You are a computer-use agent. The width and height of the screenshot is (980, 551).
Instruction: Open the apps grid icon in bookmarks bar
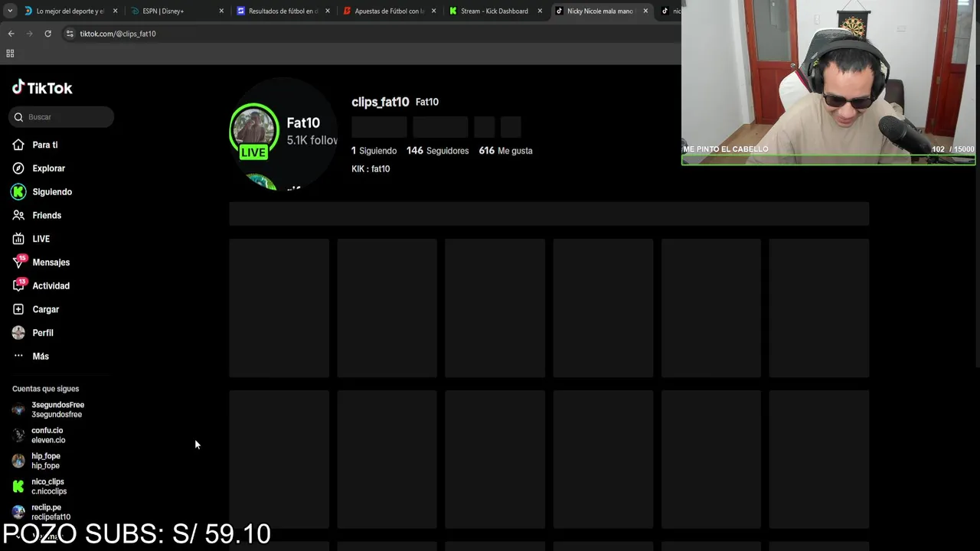coord(10,54)
